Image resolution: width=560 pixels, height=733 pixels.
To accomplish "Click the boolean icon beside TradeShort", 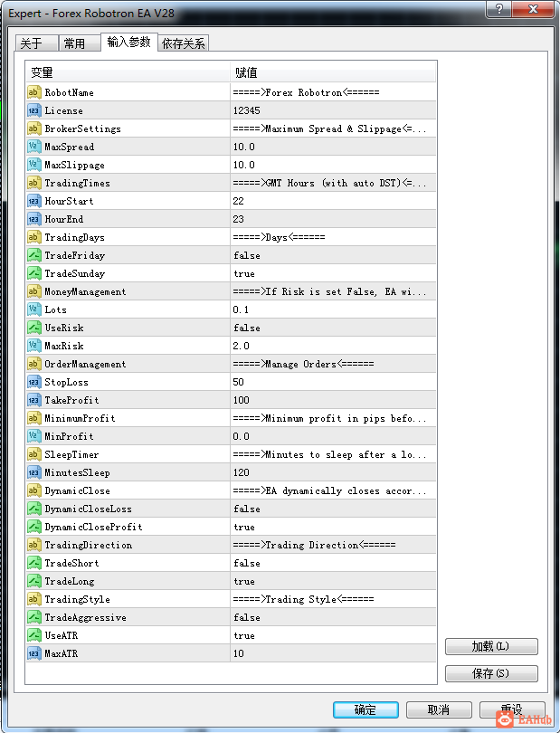I will point(34,563).
